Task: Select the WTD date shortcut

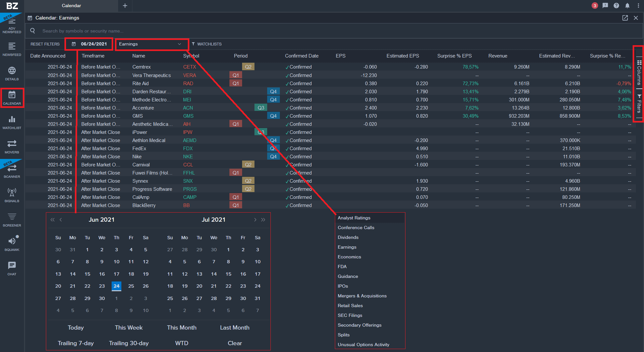Action: coord(182,343)
